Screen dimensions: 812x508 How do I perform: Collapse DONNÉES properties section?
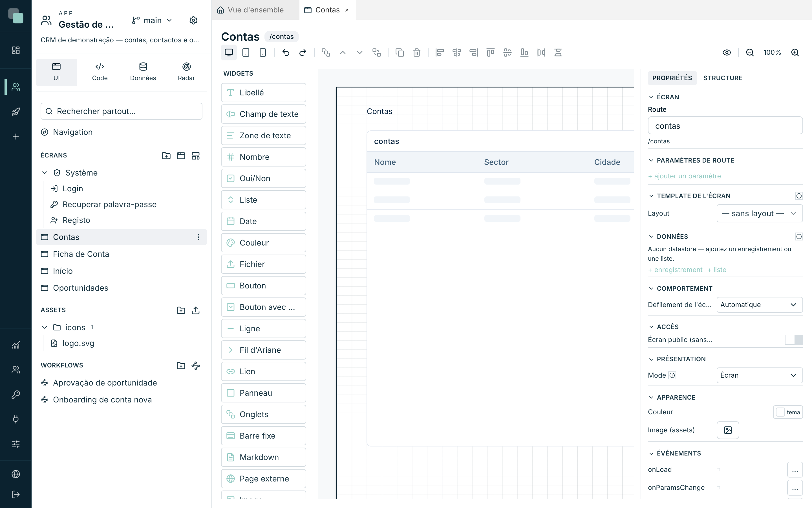pos(651,237)
